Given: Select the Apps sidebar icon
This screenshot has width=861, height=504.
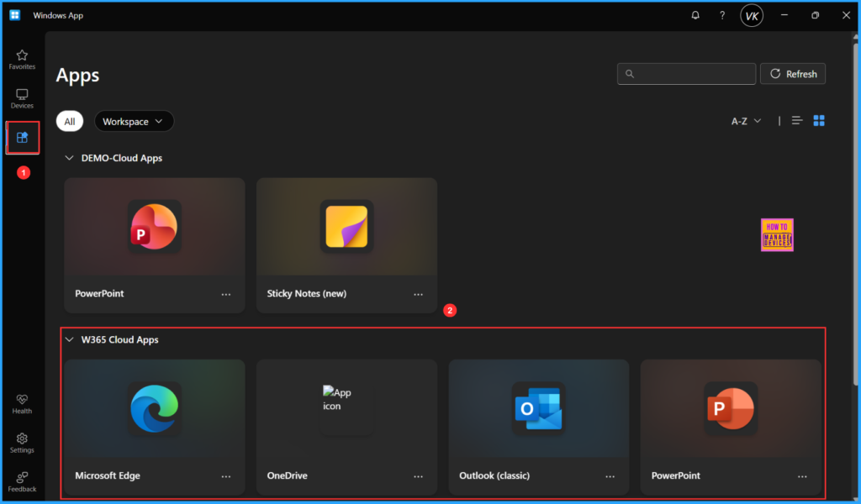Looking at the screenshot, I should (23, 138).
